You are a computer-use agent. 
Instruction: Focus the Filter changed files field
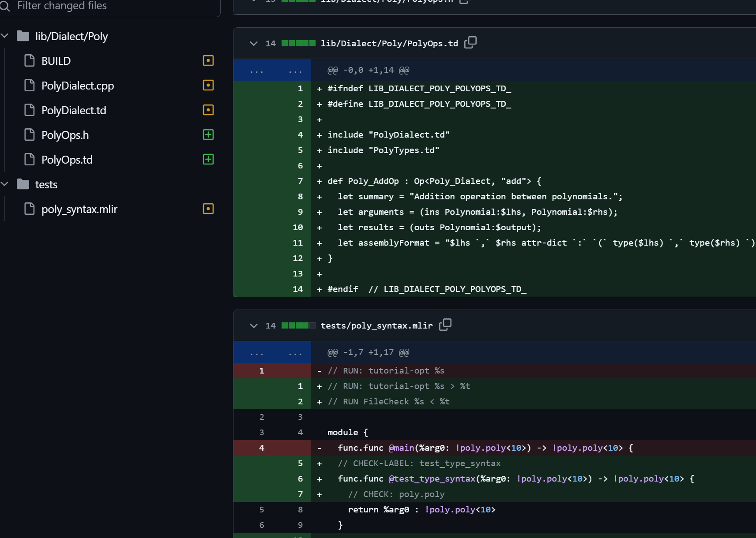[110, 6]
